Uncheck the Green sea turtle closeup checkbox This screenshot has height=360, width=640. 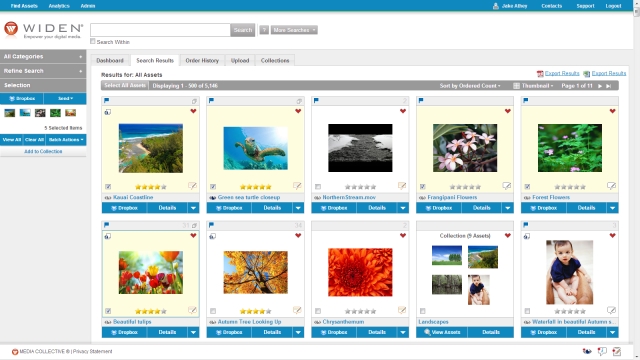point(213,187)
